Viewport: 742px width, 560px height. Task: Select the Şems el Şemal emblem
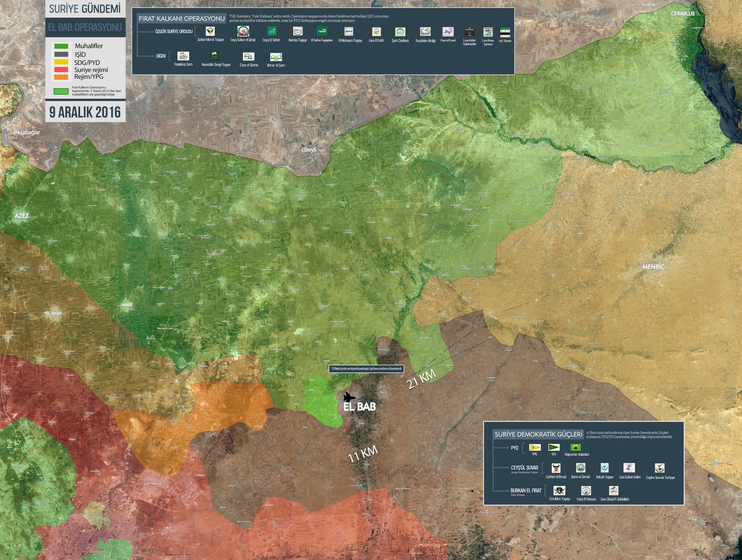point(580,468)
